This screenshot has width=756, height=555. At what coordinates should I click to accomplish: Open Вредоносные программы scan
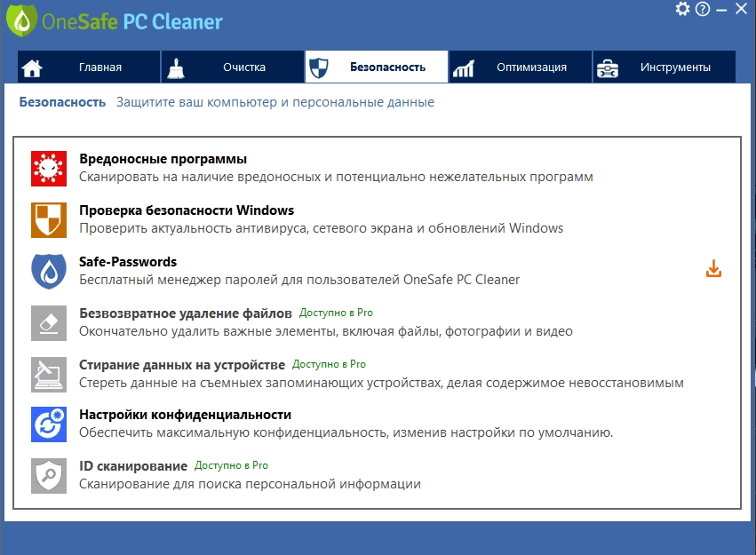tap(163, 159)
